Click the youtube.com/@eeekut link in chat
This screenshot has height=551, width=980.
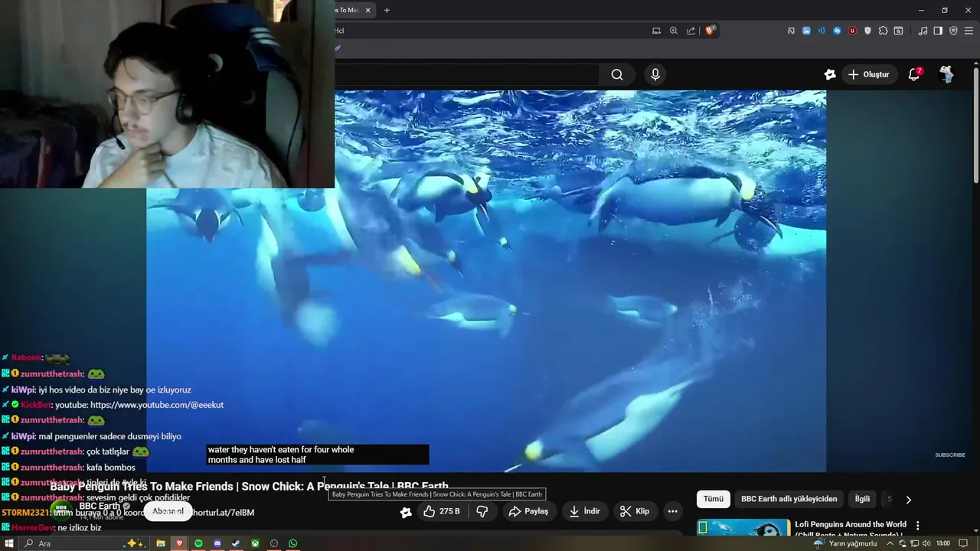(157, 405)
